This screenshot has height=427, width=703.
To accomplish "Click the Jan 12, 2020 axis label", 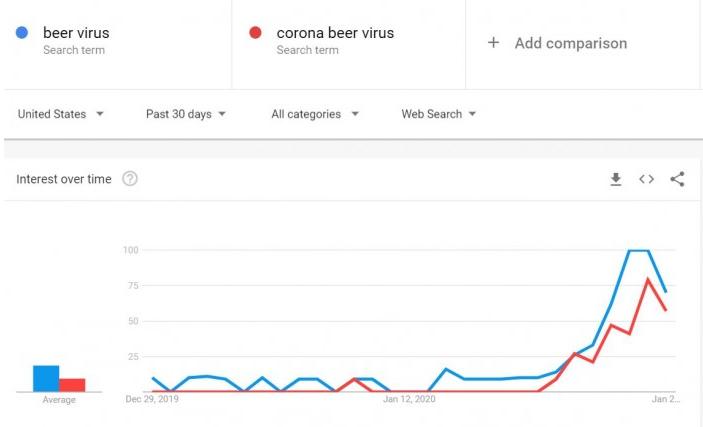I will coord(411,399).
